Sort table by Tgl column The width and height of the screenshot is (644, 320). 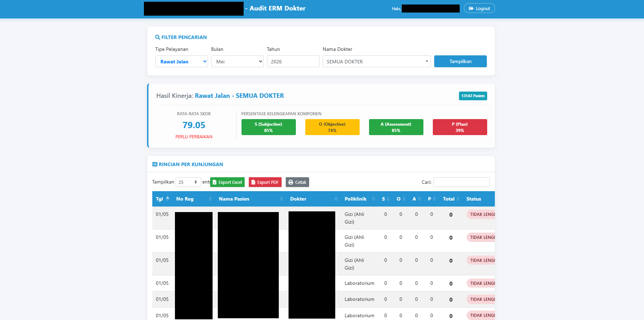(x=162, y=199)
